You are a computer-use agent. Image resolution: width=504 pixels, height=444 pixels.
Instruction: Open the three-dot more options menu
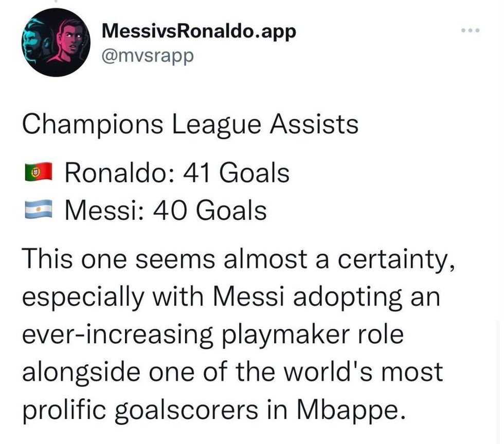point(470,31)
